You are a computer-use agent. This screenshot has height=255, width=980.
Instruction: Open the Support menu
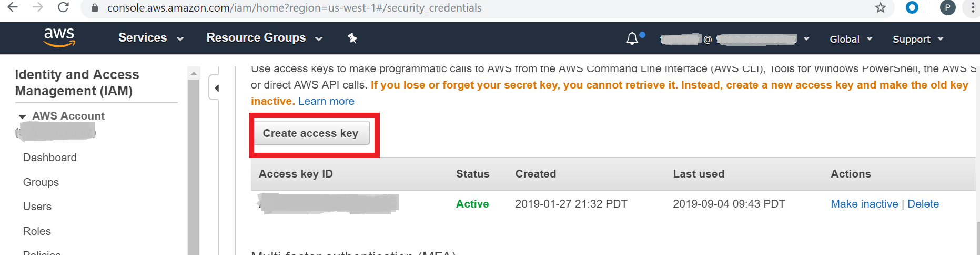[x=917, y=39]
